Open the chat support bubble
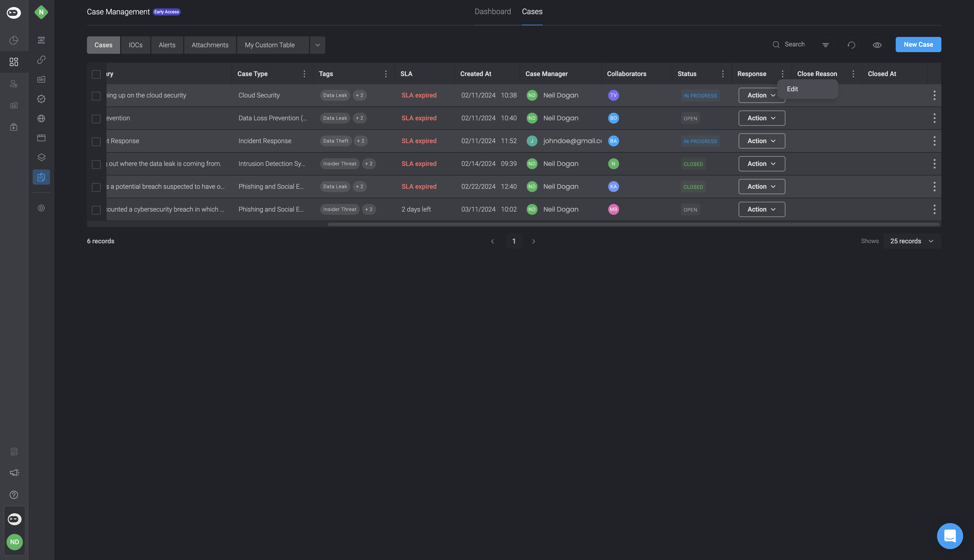Image resolution: width=974 pixels, height=560 pixels. pos(950,536)
